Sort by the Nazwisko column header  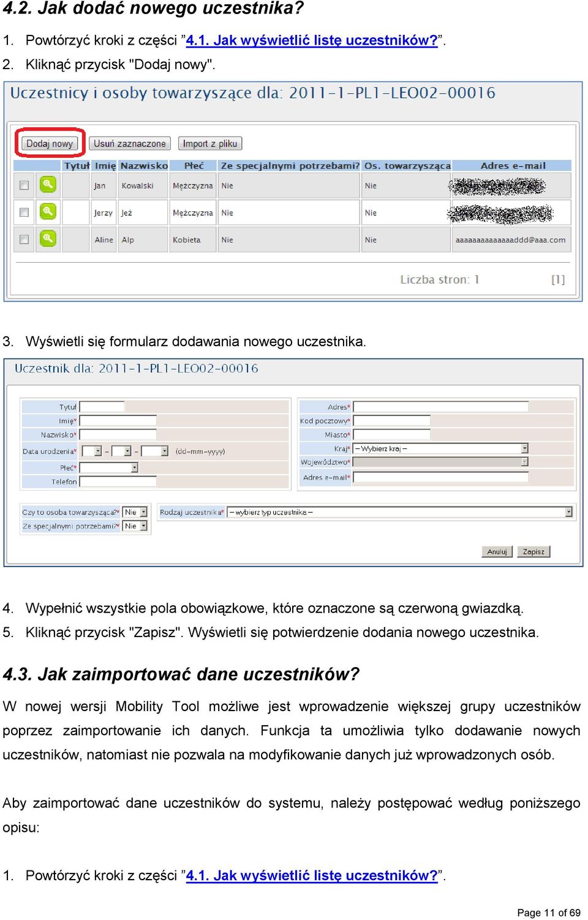[144, 165]
